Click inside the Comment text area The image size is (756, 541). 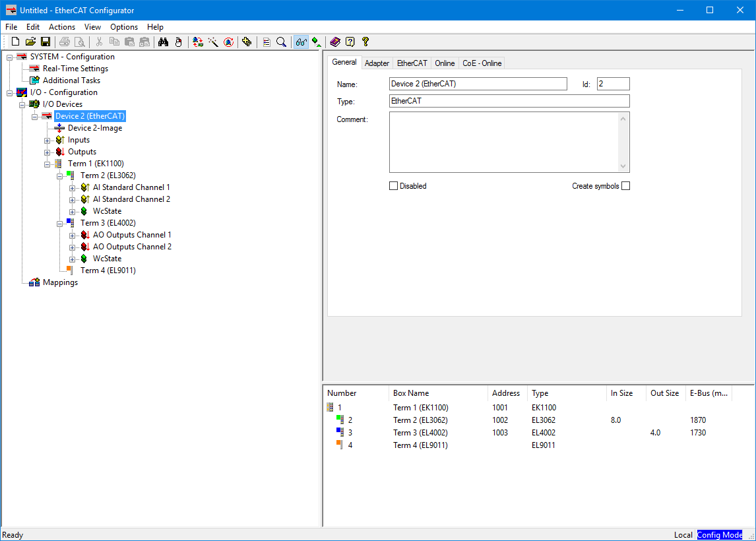504,143
